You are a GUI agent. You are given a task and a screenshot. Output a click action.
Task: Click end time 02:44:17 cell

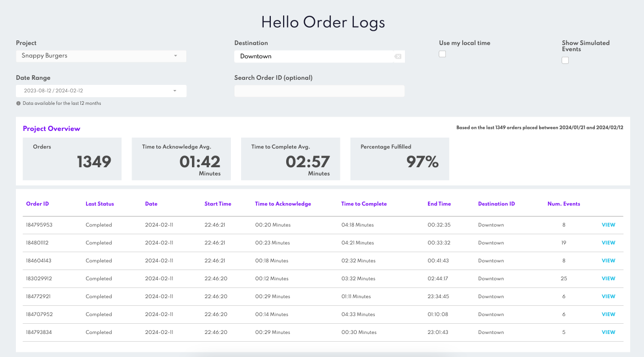(439, 279)
